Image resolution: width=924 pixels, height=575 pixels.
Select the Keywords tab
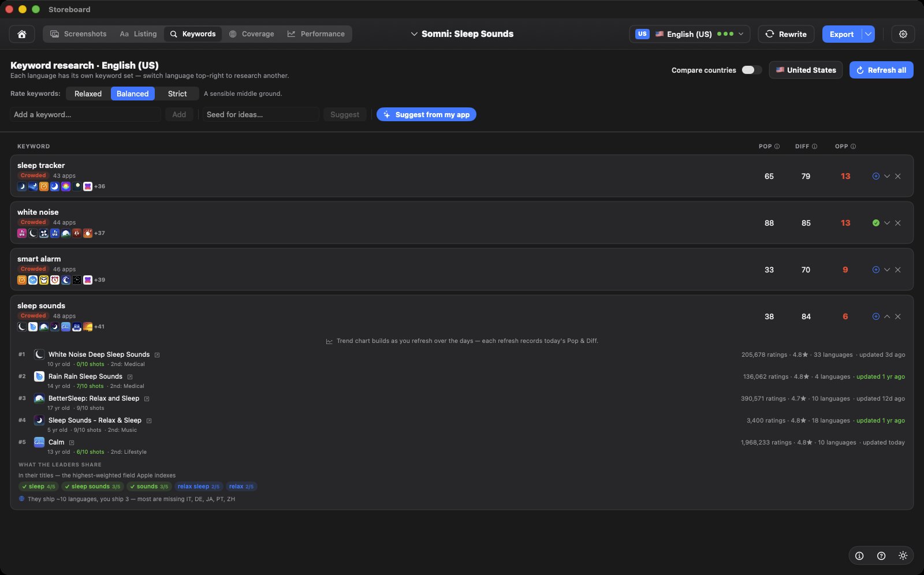(193, 34)
